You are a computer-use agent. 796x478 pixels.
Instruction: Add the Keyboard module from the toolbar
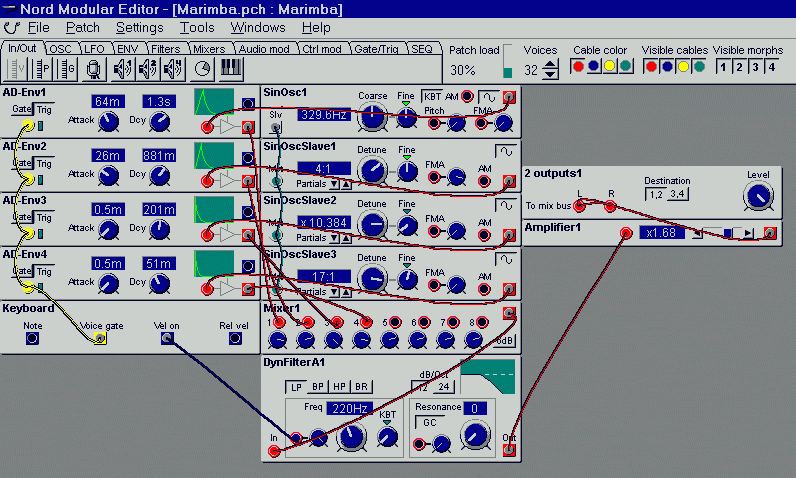pos(230,68)
